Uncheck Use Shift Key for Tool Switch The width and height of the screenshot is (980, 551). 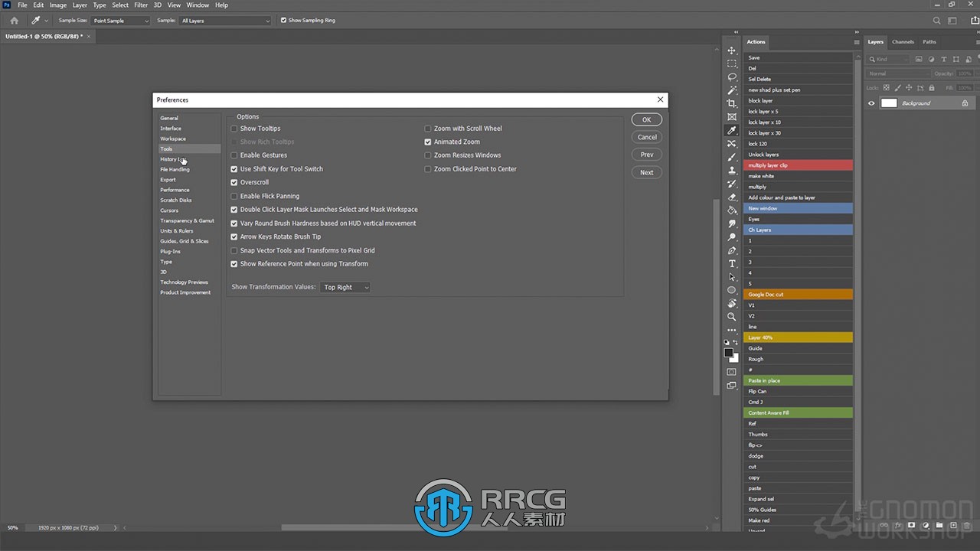[234, 169]
